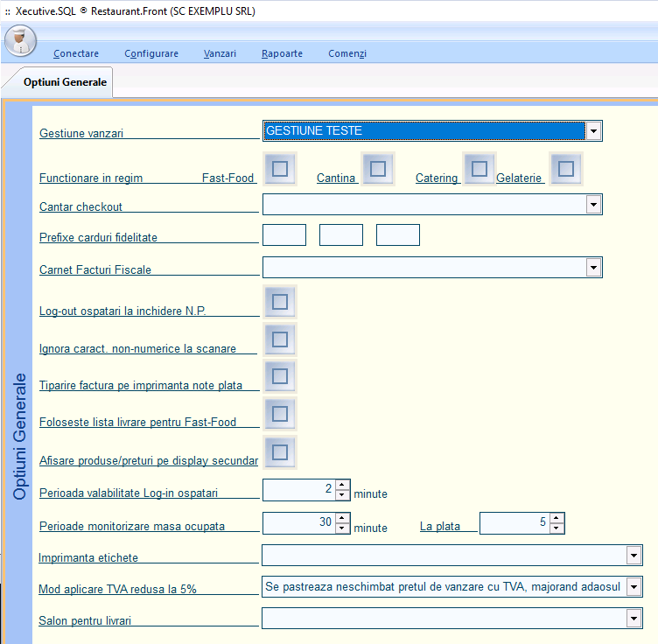Open the Vanzari menu
The width and height of the screenshot is (658, 644).
(x=220, y=53)
